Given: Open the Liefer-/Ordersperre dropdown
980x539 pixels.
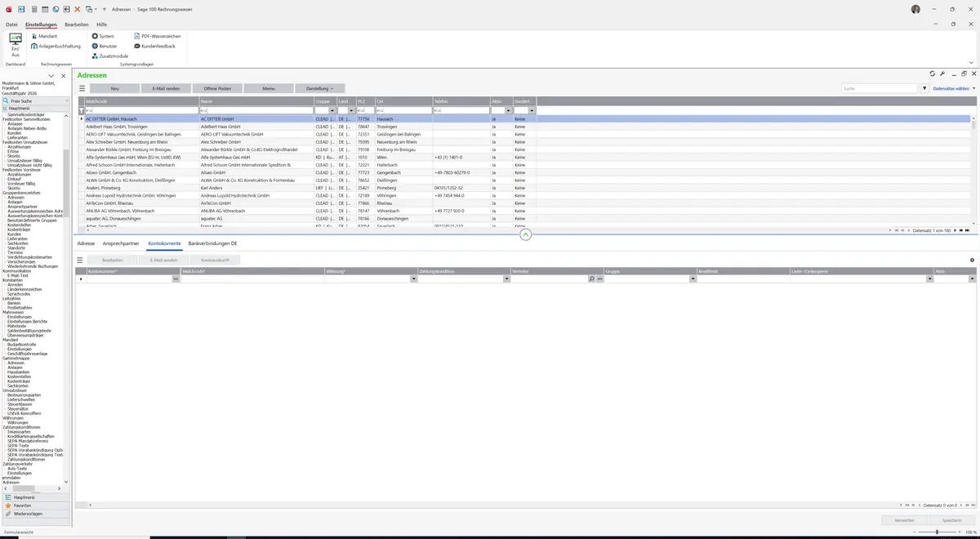Looking at the screenshot, I should pyautogui.click(x=929, y=279).
